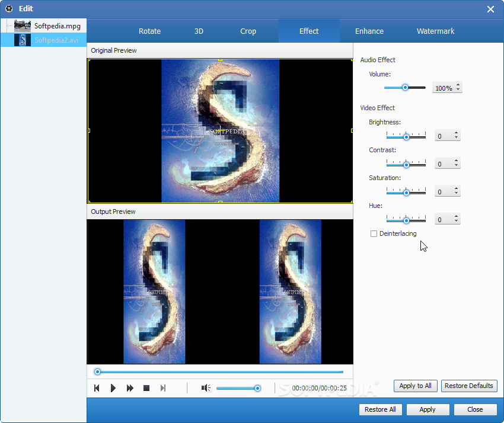This screenshot has height=423, width=504.
Task: Select the Effect tab
Action: coord(309,31)
